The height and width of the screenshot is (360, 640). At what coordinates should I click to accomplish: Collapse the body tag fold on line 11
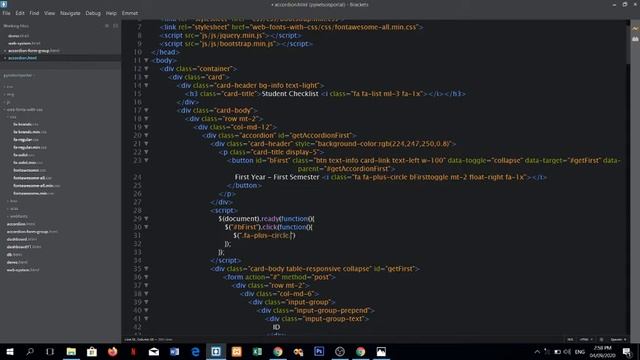147,60
